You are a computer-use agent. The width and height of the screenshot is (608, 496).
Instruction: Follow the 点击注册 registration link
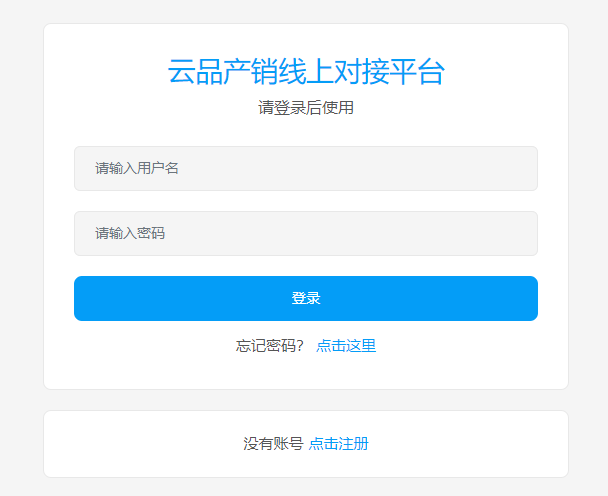pos(338,443)
